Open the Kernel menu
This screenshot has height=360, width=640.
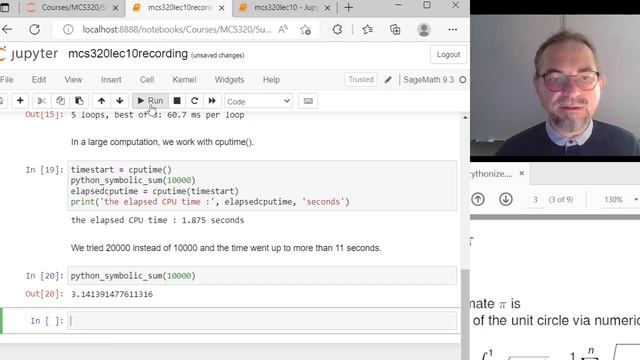pos(184,80)
